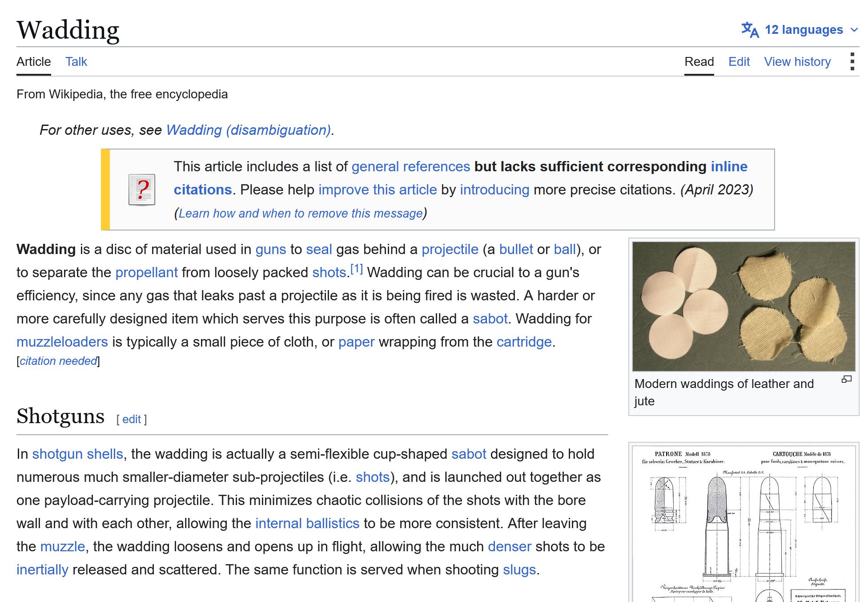
Task: Select the Edit tab
Action: [x=739, y=61]
